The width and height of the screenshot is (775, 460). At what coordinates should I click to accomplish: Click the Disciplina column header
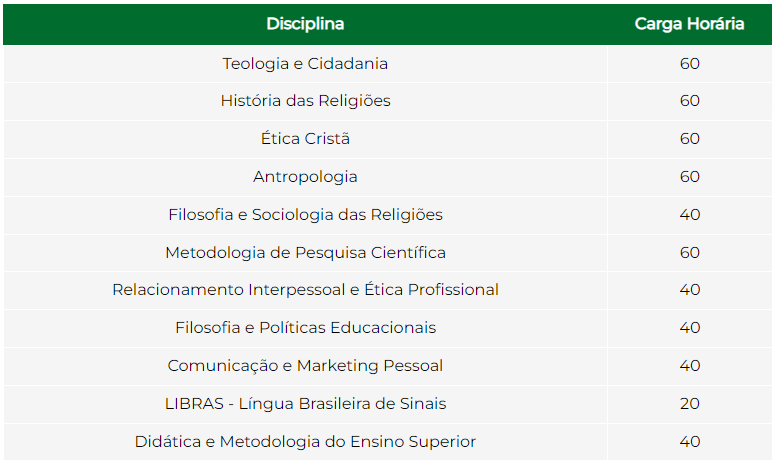(x=305, y=24)
